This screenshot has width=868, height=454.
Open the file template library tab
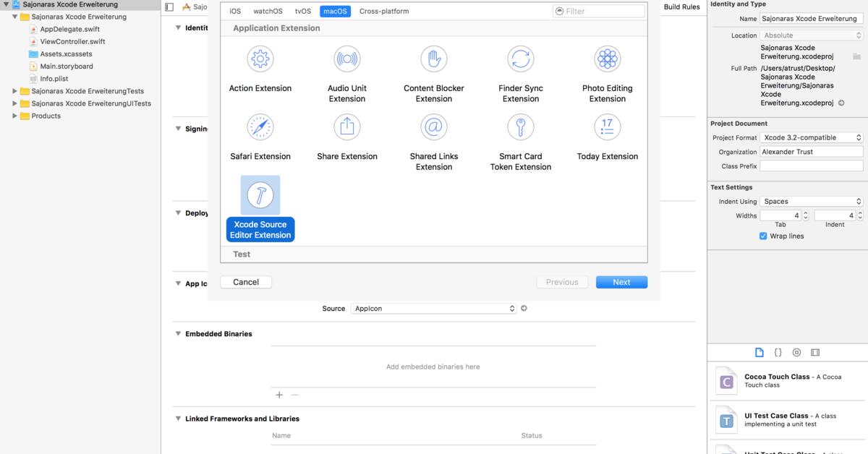coord(759,352)
